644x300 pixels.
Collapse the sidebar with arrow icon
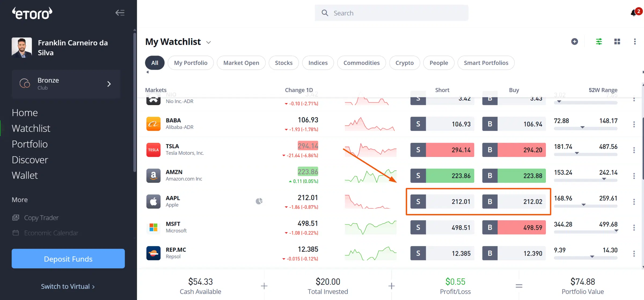120,13
